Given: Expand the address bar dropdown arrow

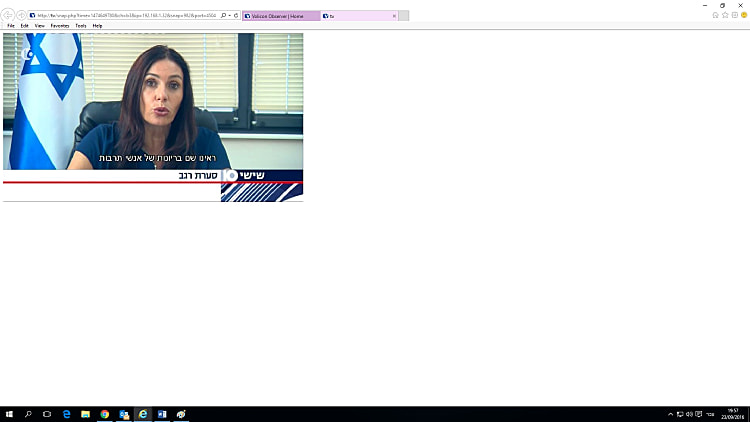Looking at the screenshot, I should coord(230,16).
